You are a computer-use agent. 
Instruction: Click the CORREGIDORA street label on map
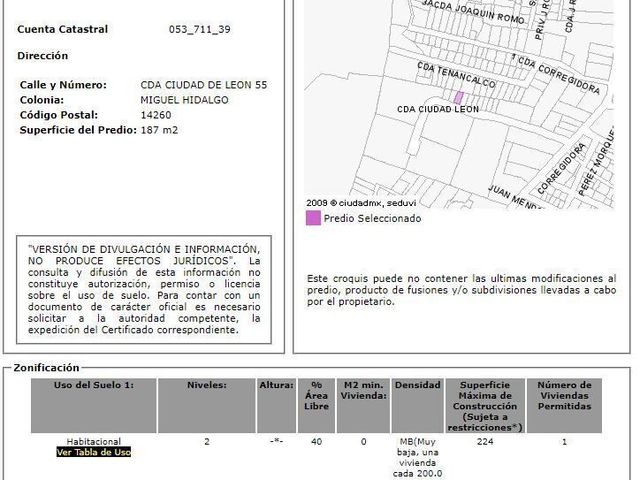pyautogui.click(x=562, y=168)
